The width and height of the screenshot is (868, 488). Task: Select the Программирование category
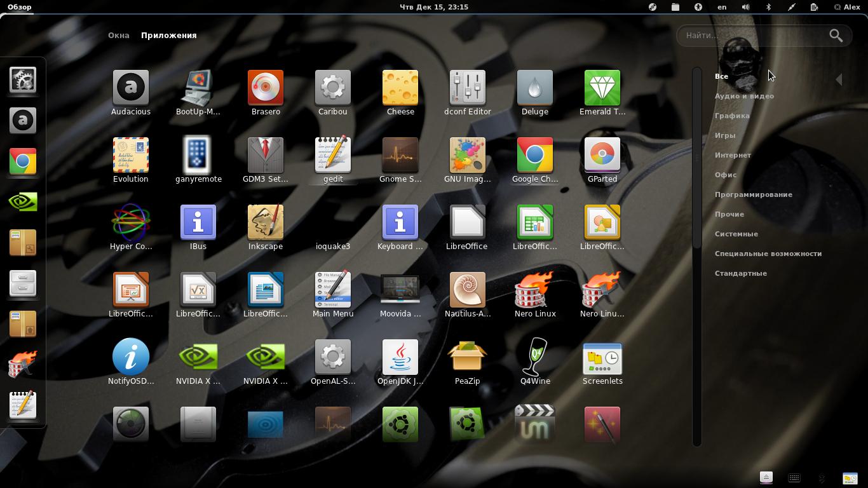[x=754, y=194]
